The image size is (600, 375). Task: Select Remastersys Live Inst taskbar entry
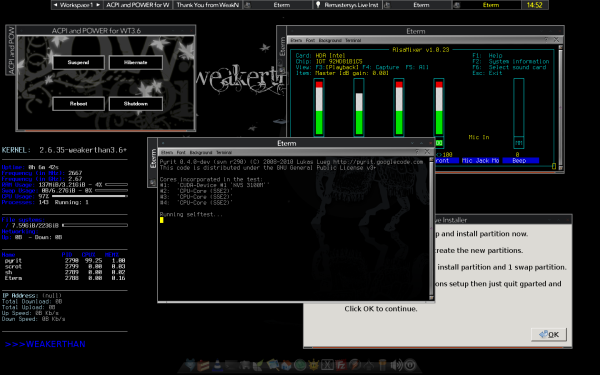coord(347,5)
